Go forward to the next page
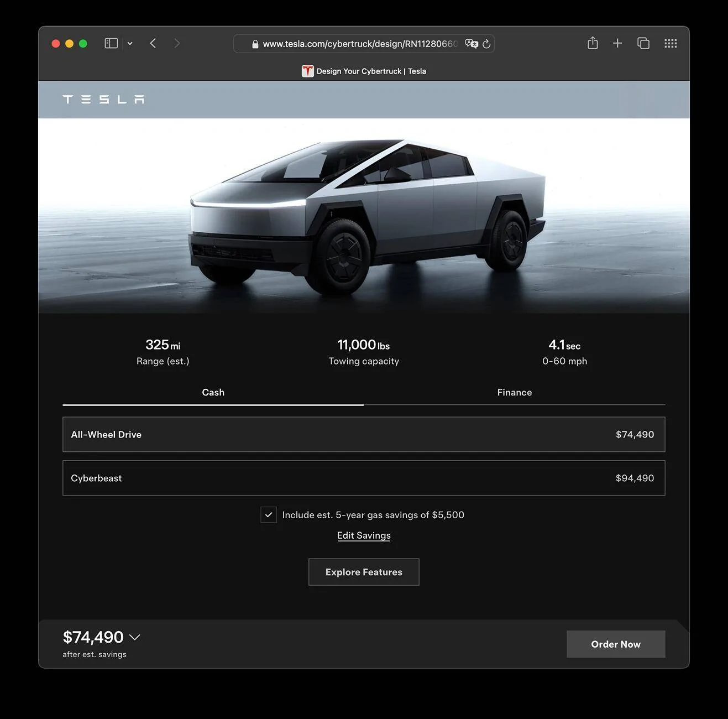This screenshot has width=728, height=719. click(177, 43)
